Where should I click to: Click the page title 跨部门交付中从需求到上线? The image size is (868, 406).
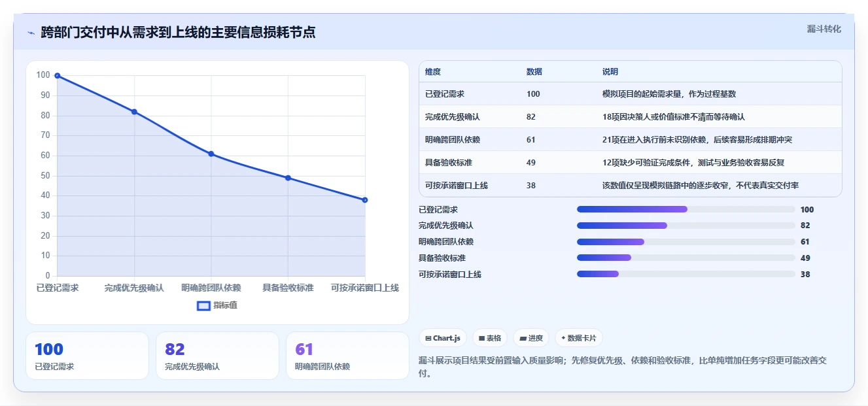tap(178, 32)
